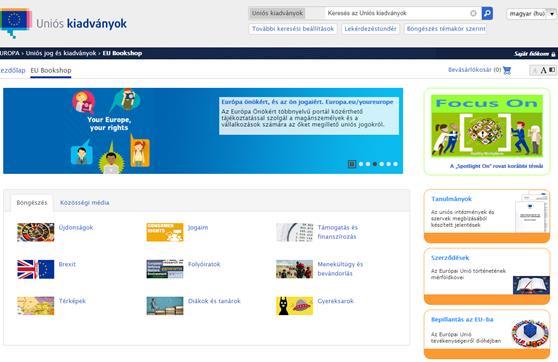Open the magyar (hu) language dropdown

tap(531, 14)
